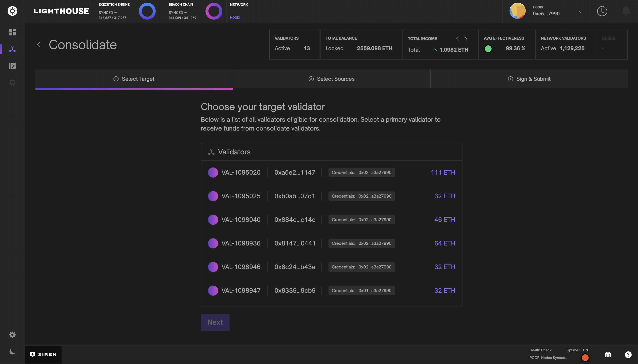Open the Discord icon link
Image resolution: width=638 pixels, height=364 pixels.
608,355
